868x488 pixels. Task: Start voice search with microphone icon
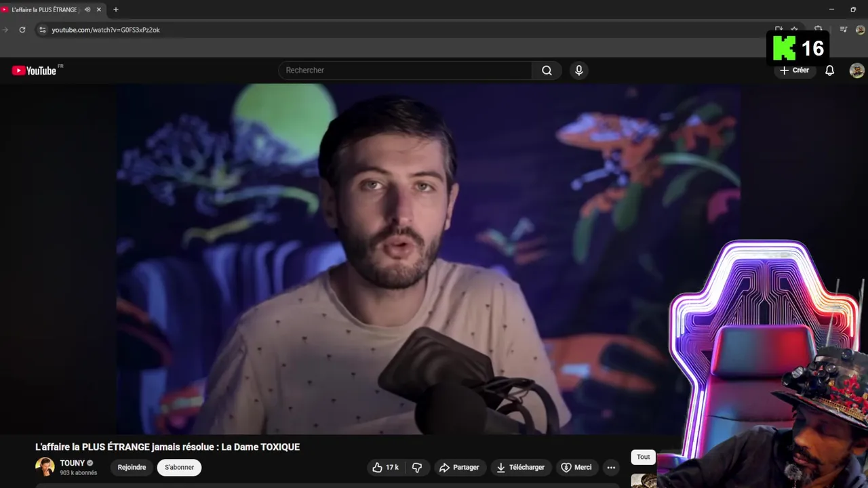578,70
